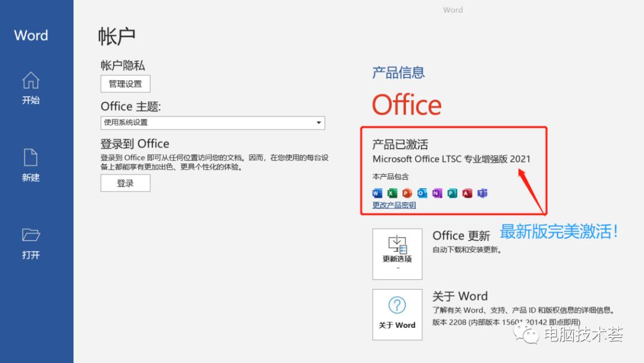This screenshot has height=363, width=644.
Task: Open the 打开 file page in sidebar
Action: click(x=31, y=244)
